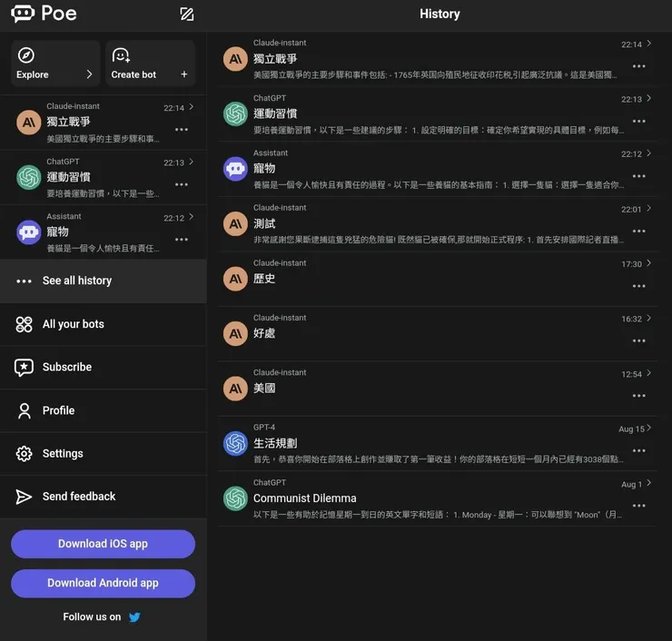The height and width of the screenshot is (641, 672).
Task: Open more options for sidebar 獨立戰爭 chat
Action: [x=182, y=130]
